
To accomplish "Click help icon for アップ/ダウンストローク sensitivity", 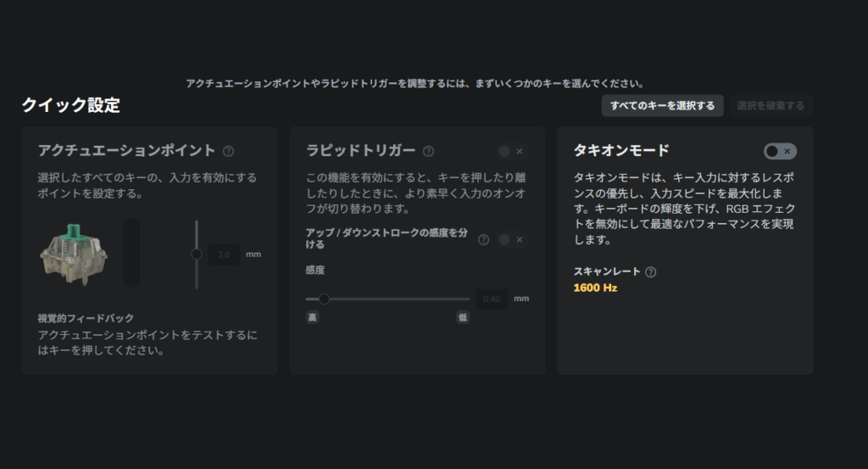I will [483, 240].
